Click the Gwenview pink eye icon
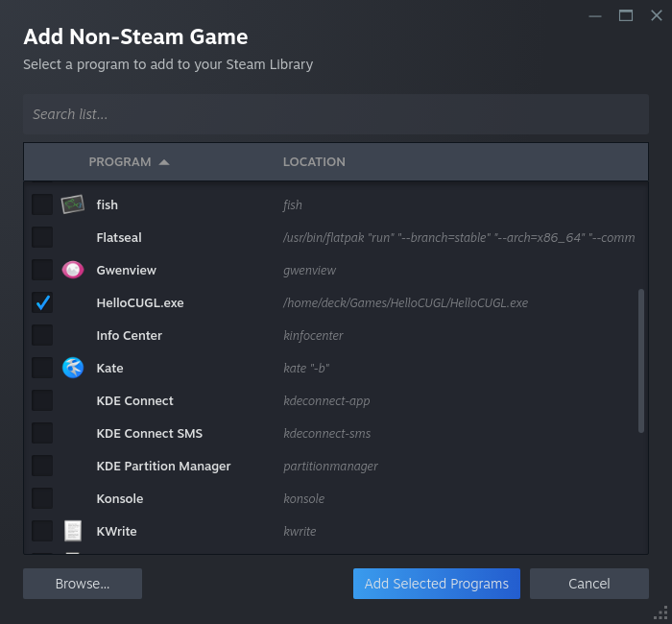This screenshot has width=672, height=624. (x=73, y=270)
